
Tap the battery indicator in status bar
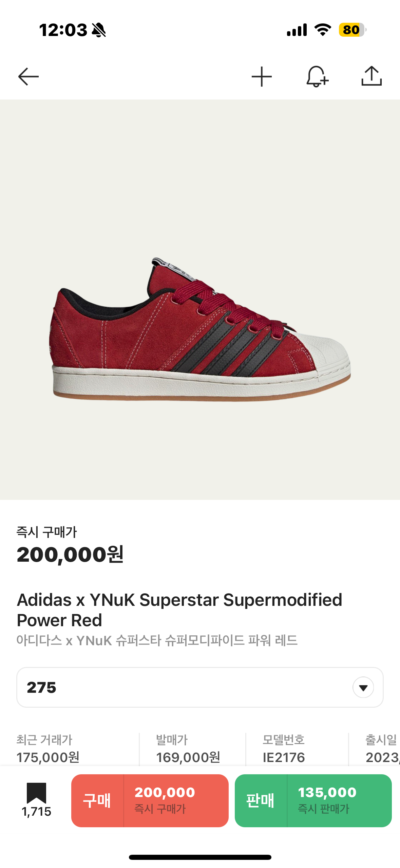[x=353, y=30]
